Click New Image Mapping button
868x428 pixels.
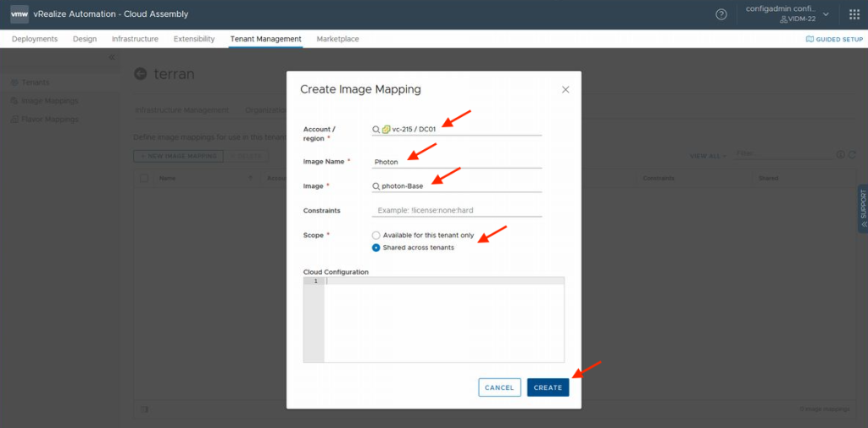pyautogui.click(x=178, y=156)
